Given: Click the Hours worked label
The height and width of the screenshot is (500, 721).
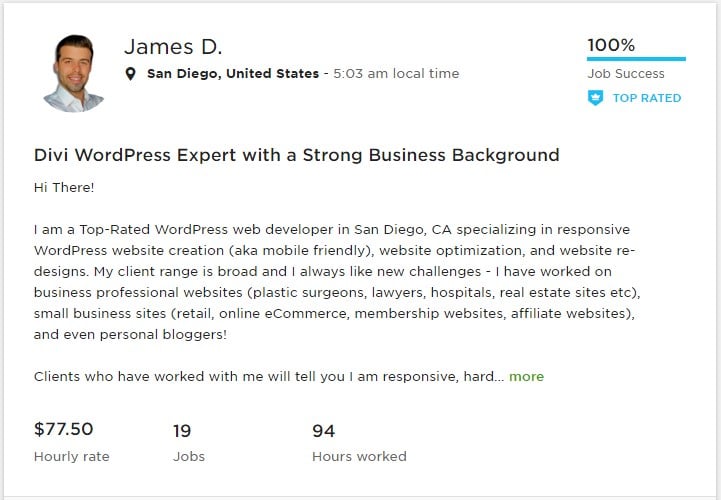Looking at the screenshot, I should coord(359,456).
